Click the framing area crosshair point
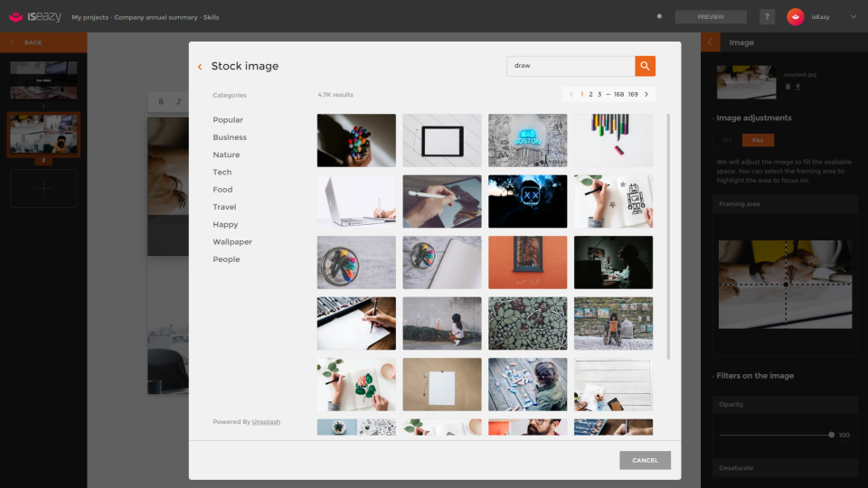Screen dimensions: 868x488 coord(786,285)
